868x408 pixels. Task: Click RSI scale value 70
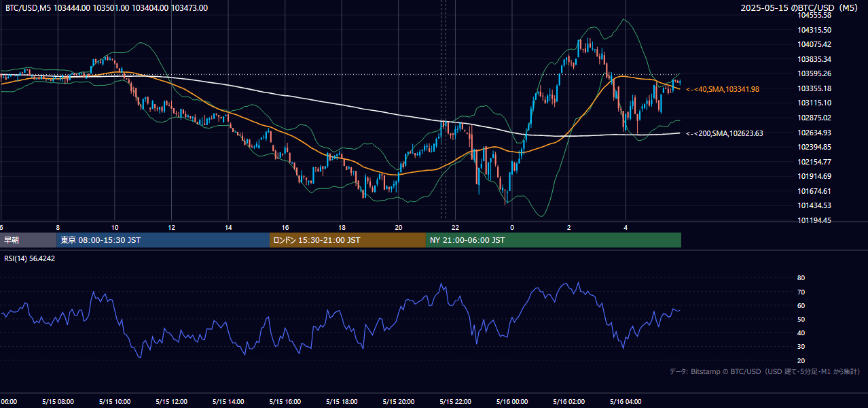801,292
